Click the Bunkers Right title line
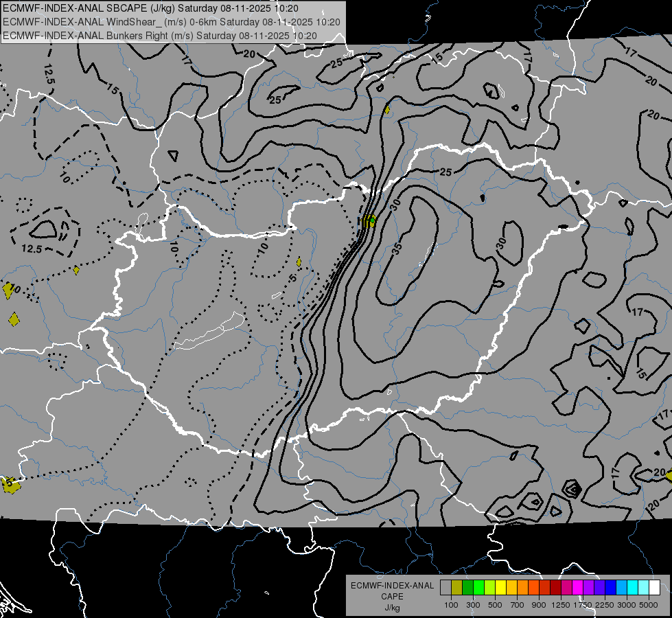This screenshot has width=672, height=618. (160, 36)
